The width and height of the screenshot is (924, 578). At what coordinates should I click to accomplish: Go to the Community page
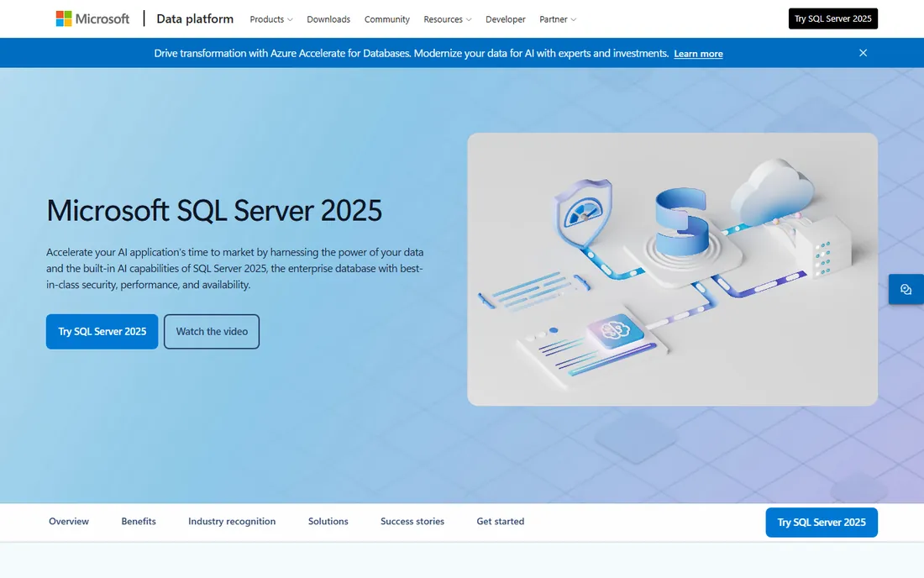pos(386,19)
